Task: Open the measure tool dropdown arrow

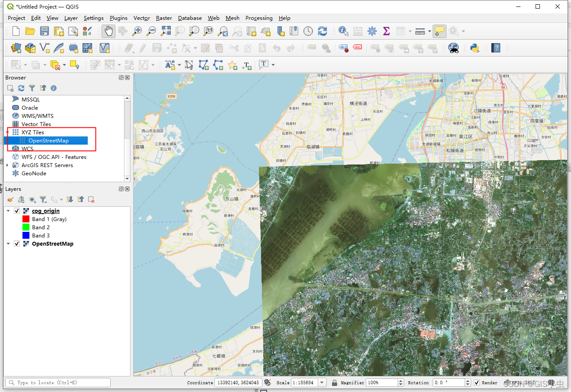Action: point(430,31)
